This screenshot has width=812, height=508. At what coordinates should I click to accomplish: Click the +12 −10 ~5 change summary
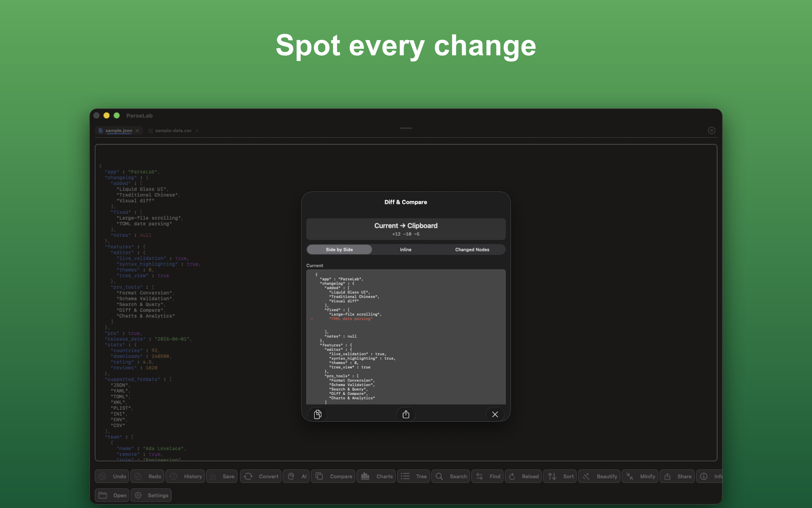tap(406, 234)
